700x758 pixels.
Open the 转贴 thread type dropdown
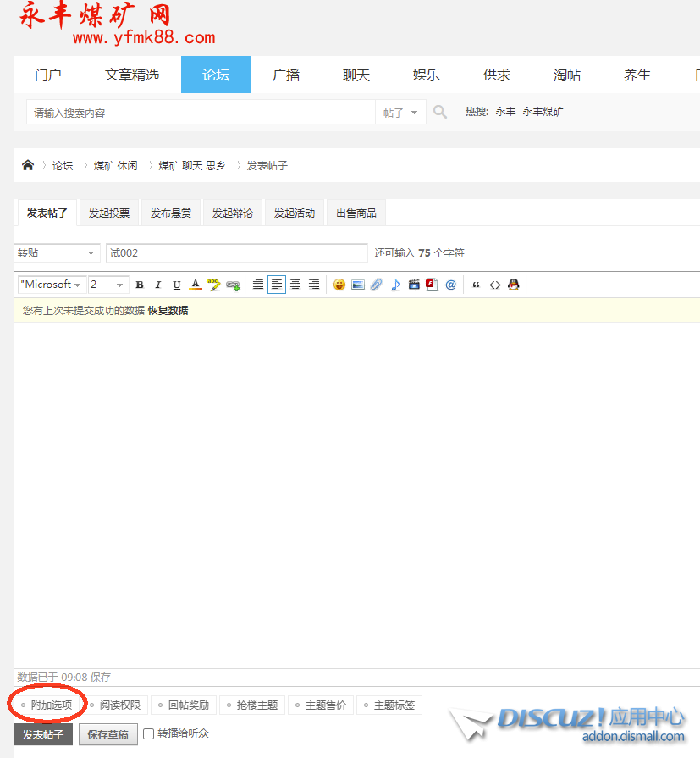tap(57, 253)
